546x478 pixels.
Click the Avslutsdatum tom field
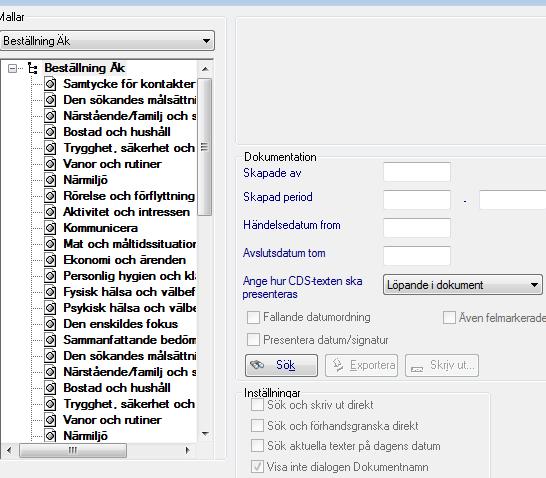click(x=417, y=256)
